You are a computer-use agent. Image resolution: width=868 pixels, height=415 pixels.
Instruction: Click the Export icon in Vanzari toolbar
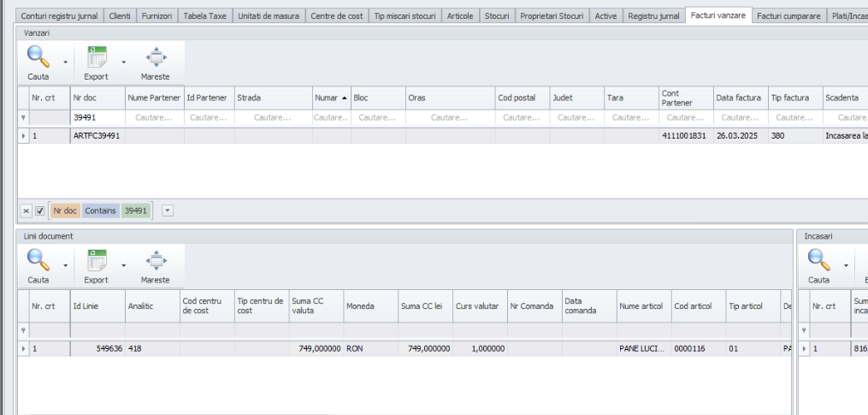tap(96, 58)
